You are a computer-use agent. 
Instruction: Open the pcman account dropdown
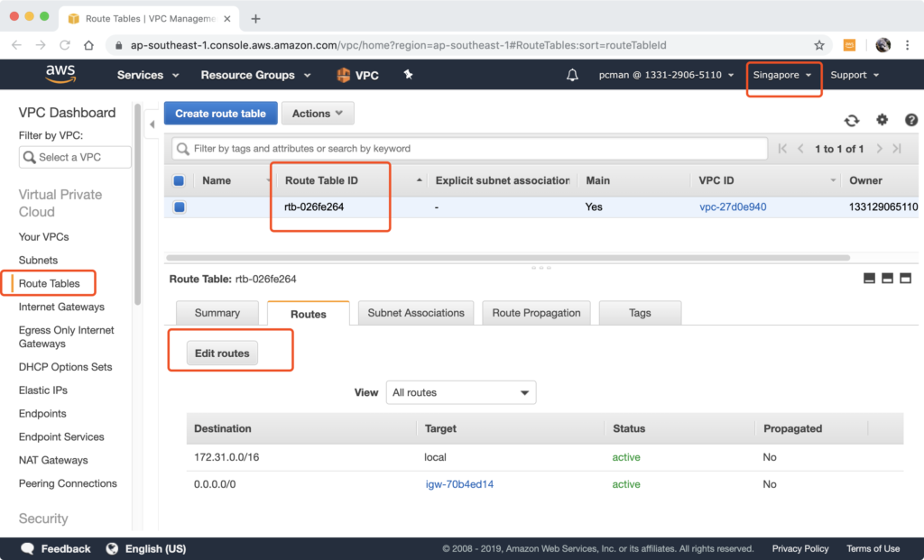click(x=667, y=76)
